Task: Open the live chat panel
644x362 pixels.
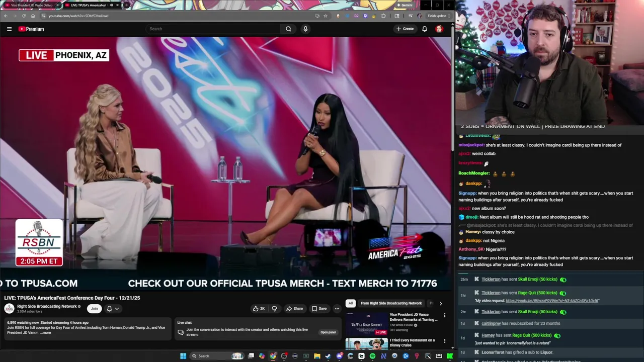Action: 328,332
